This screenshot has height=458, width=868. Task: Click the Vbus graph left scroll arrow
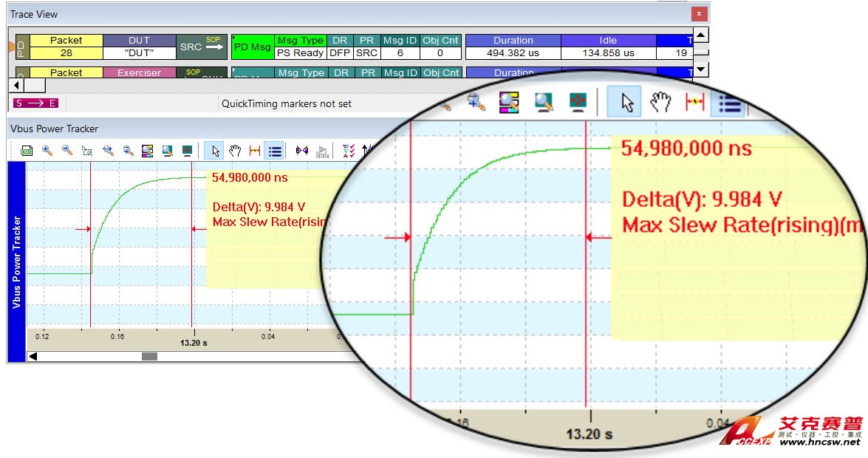pos(33,357)
